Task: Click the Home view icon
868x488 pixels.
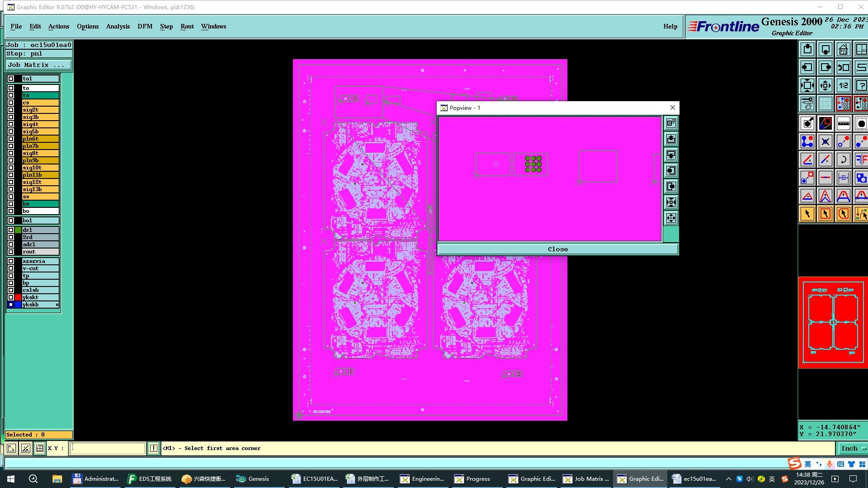Action: 843,49
